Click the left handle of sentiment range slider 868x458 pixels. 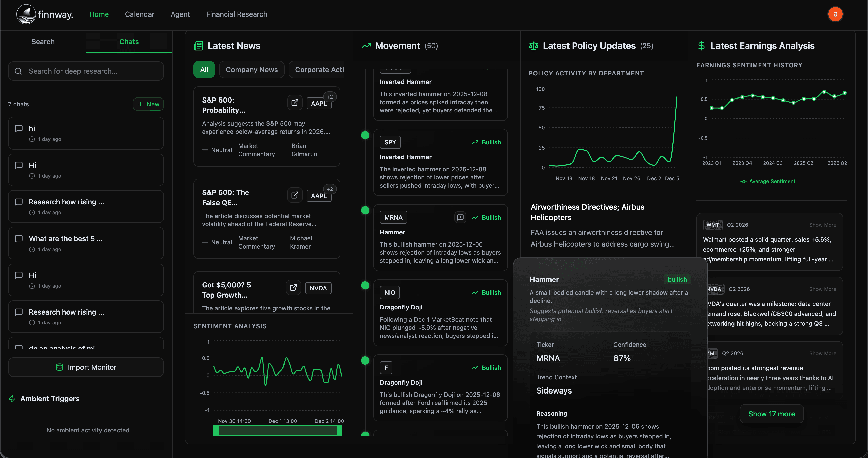[216, 430]
